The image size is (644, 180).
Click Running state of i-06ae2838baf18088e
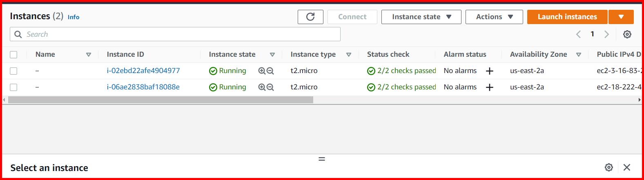click(227, 87)
